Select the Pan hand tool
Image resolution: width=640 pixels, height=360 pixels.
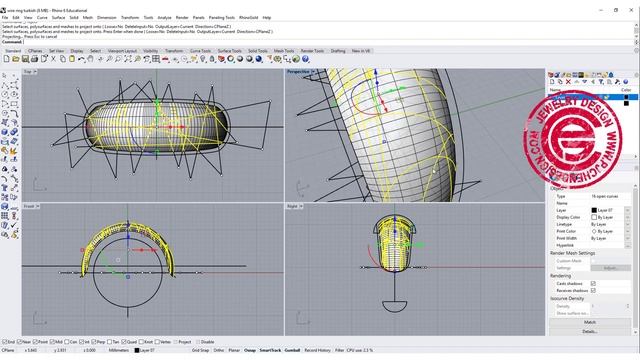coord(91,59)
